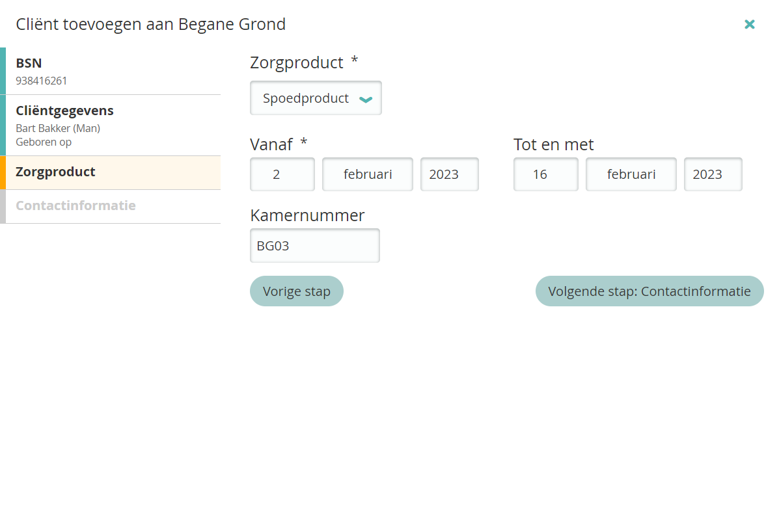Click the Tot en met label
Viewport: 779px width, 532px height.
click(553, 144)
